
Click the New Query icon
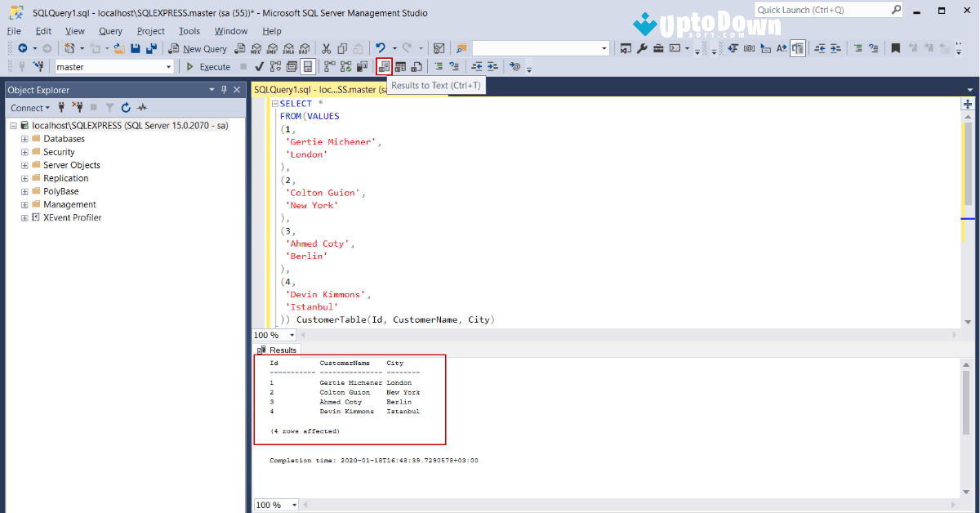198,48
